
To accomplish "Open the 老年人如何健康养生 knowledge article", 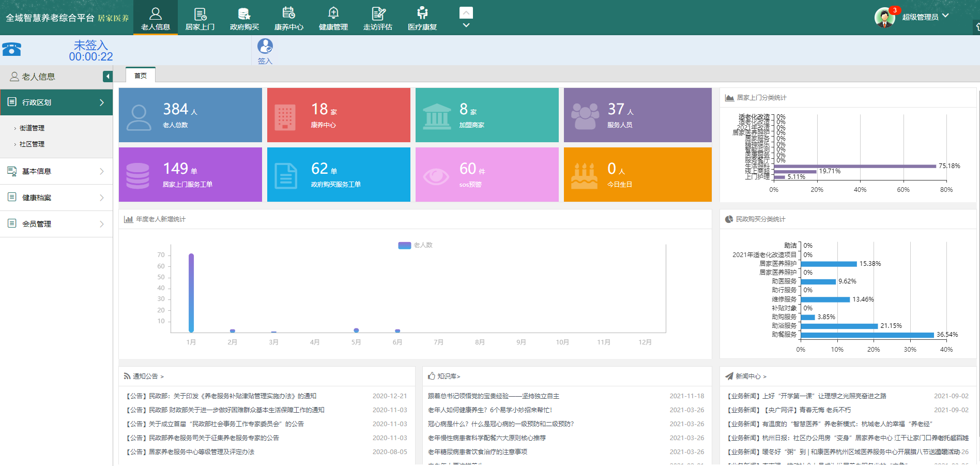I will coord(489,410).
